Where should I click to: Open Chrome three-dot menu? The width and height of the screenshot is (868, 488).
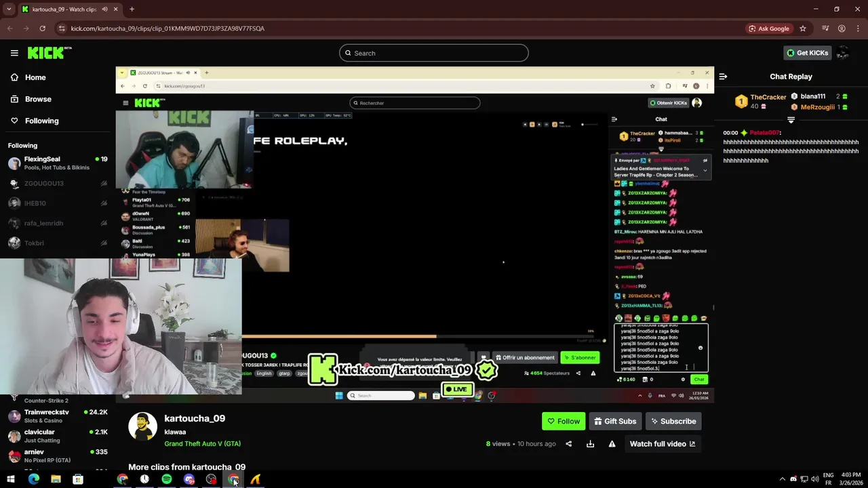(x=858, y=28)
